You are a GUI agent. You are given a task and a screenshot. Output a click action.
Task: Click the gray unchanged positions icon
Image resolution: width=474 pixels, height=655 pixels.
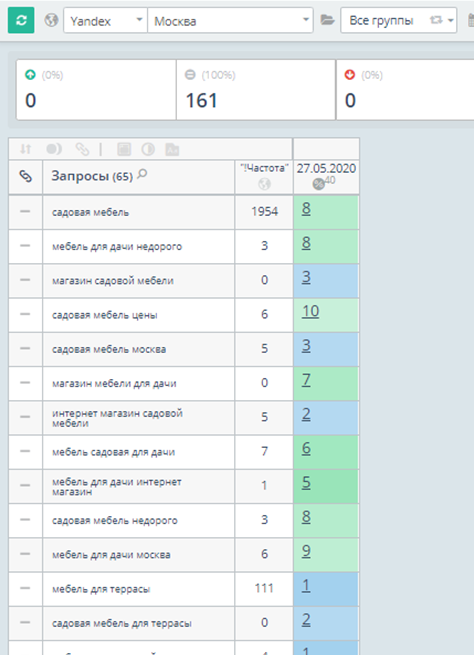tap(190, 75)
